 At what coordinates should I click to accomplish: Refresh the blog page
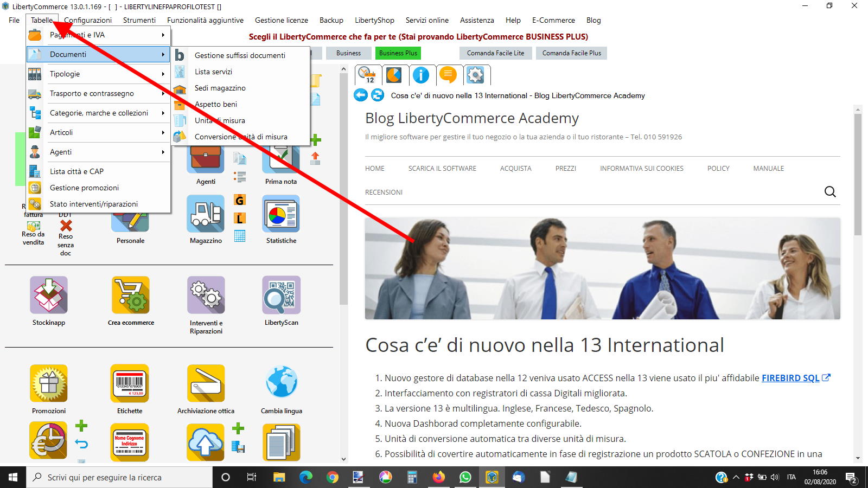(378, 95)
